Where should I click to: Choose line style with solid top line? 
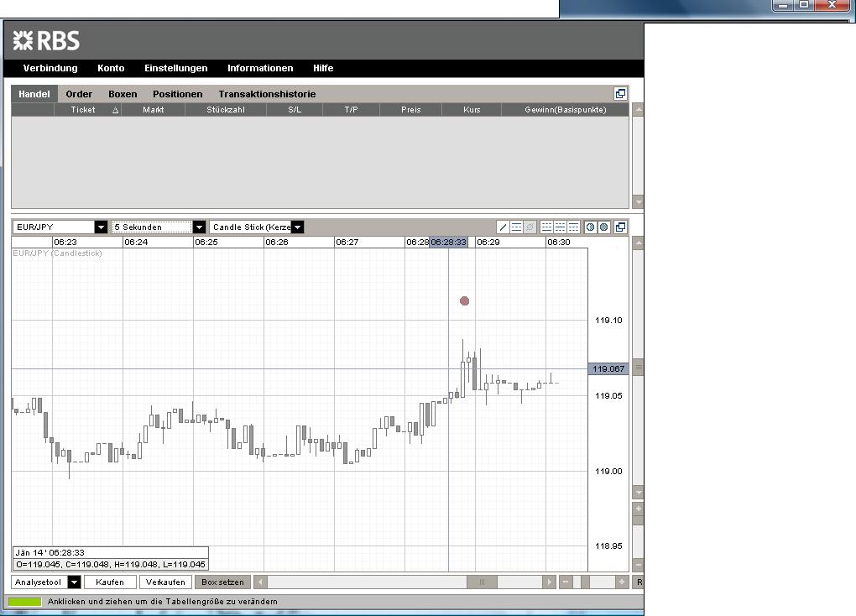(573, 227)
